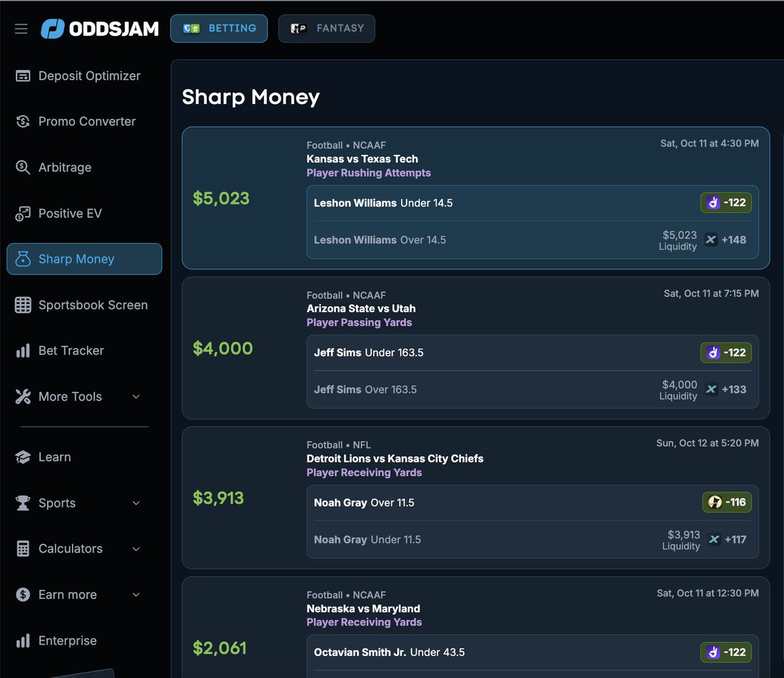Click the Sharp Money bag icon
The image size is (784, 678).
pos(23,259)
